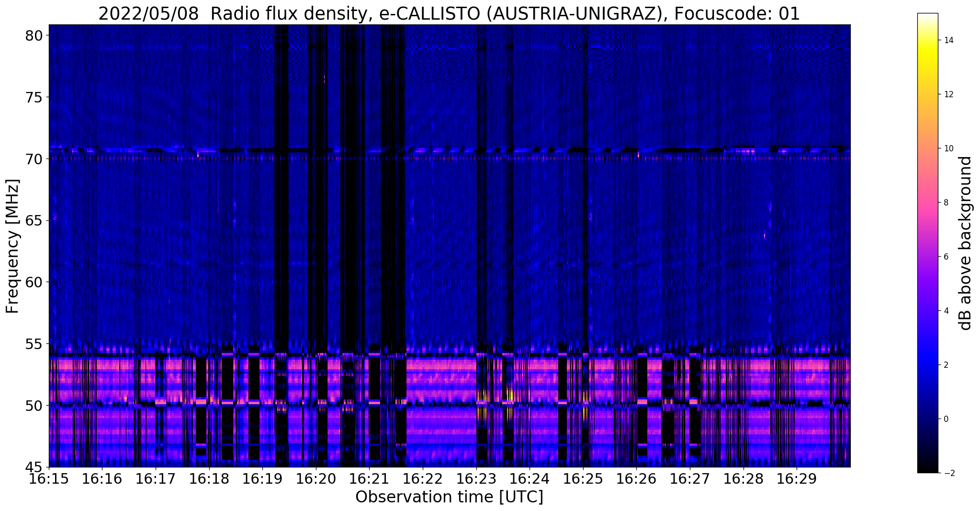This screenshot has width=980, height=511.
Task: Click the 65 MHz frequency tick label
Action: [34, 221]
